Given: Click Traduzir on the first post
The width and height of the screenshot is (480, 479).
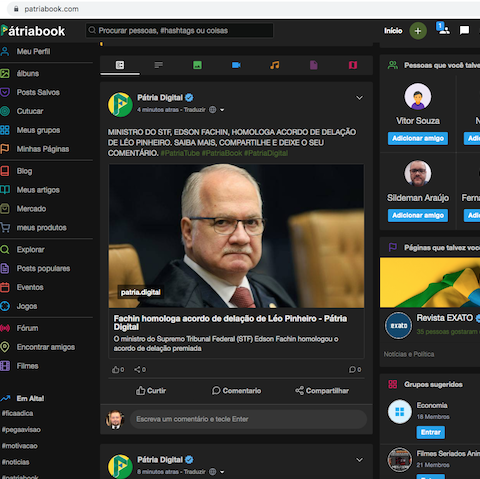Looking at the screenshot, I should coord(194,110).
